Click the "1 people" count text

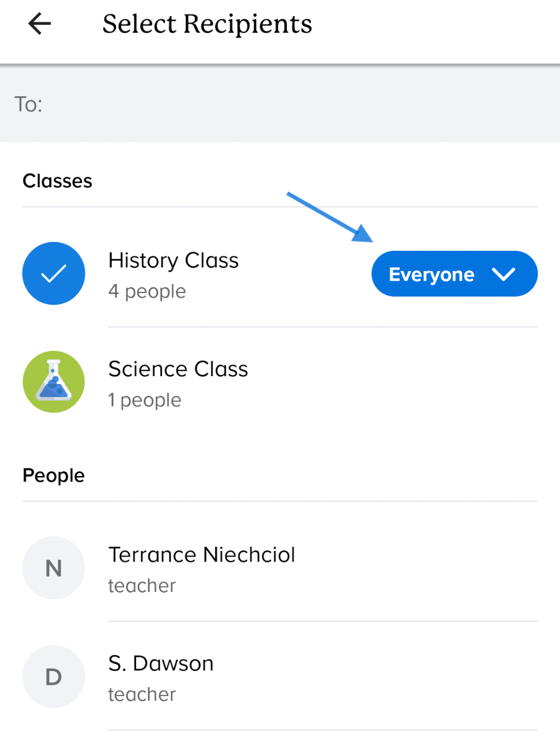(144, 400)
